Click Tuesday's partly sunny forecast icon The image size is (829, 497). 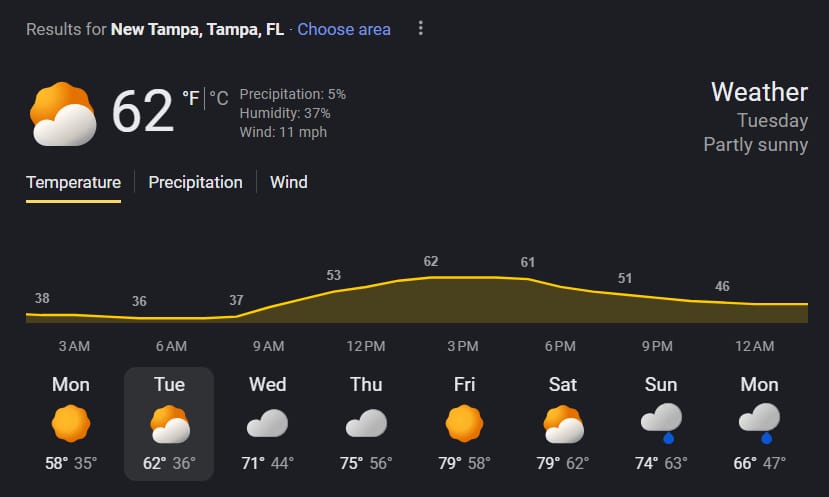pos(169,425)
